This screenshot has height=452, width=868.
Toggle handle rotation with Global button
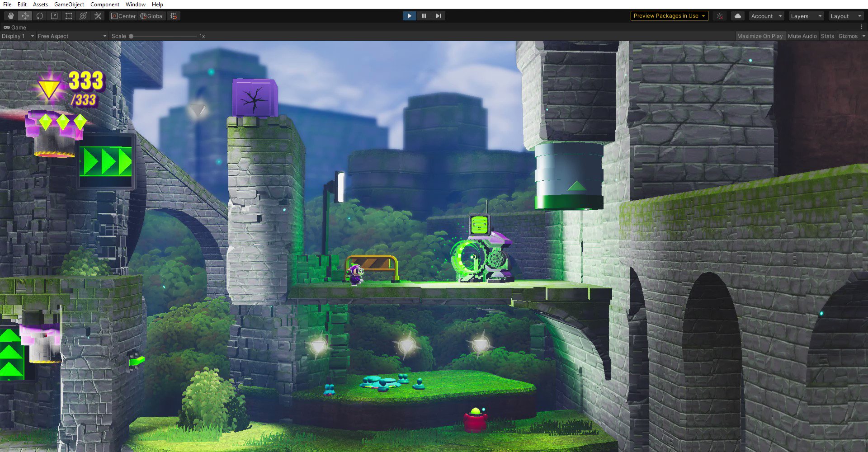[152, 16]
